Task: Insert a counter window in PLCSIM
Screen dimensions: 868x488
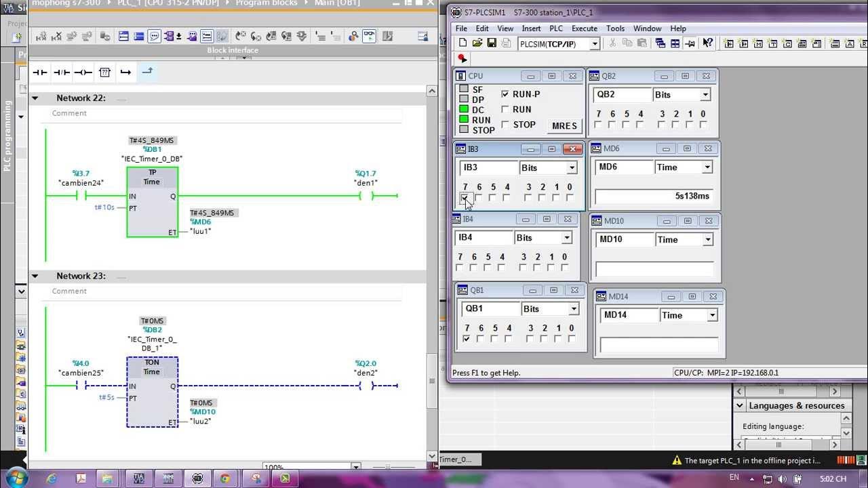Action: pyautogui.click(x=787, y=43)
